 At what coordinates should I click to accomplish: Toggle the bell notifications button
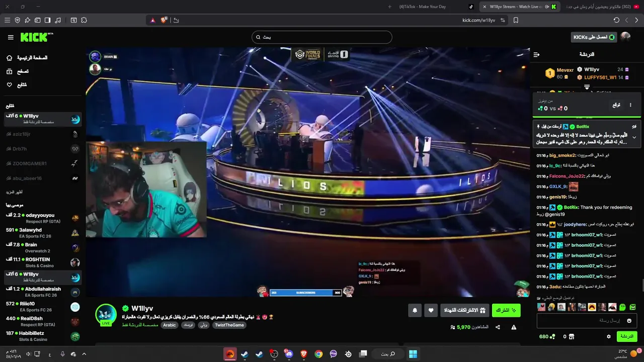coord(415,310)
